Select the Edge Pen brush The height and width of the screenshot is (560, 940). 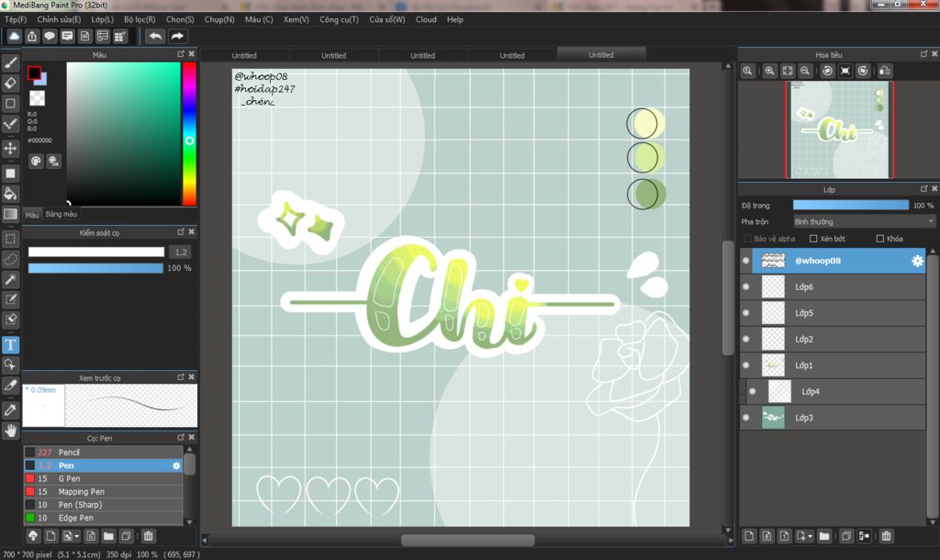click(103, 518)
